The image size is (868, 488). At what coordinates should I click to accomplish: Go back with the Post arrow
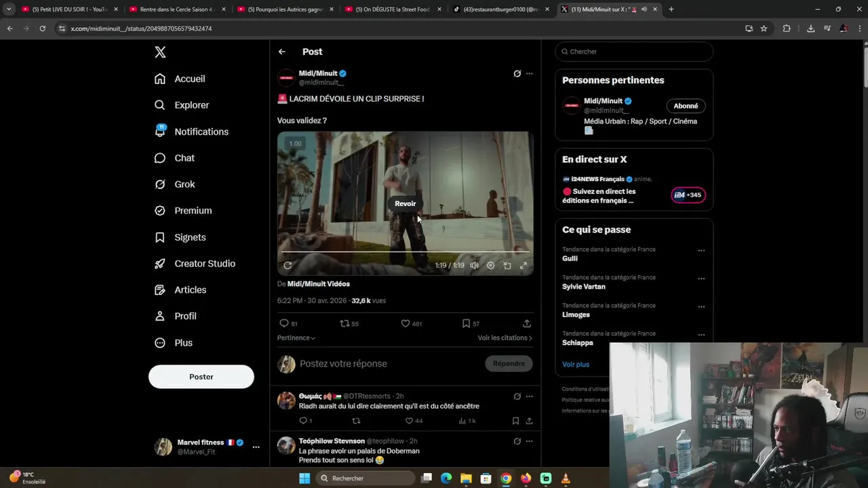282,52
